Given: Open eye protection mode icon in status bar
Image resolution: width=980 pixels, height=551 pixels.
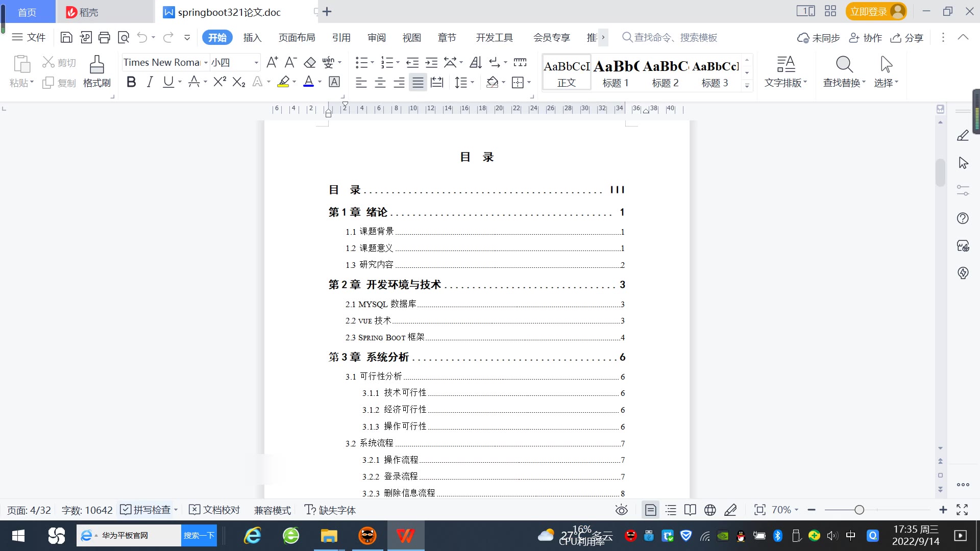Looking at the screenshot, I should [621, 510].
